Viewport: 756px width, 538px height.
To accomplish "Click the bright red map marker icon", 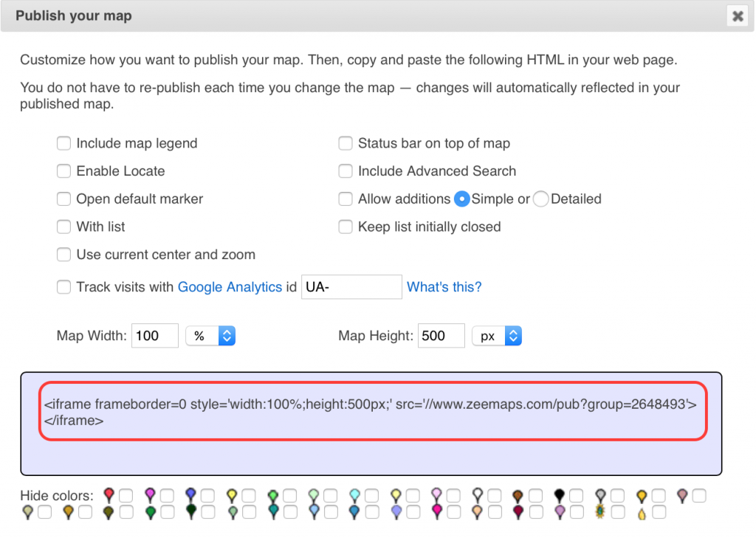I will (109, 494).
